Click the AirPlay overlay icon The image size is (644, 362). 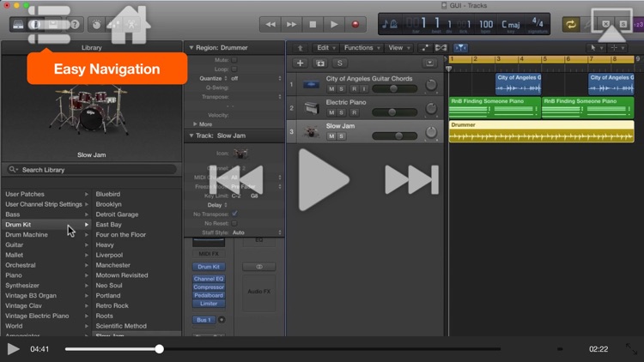(x=611, y=25)
